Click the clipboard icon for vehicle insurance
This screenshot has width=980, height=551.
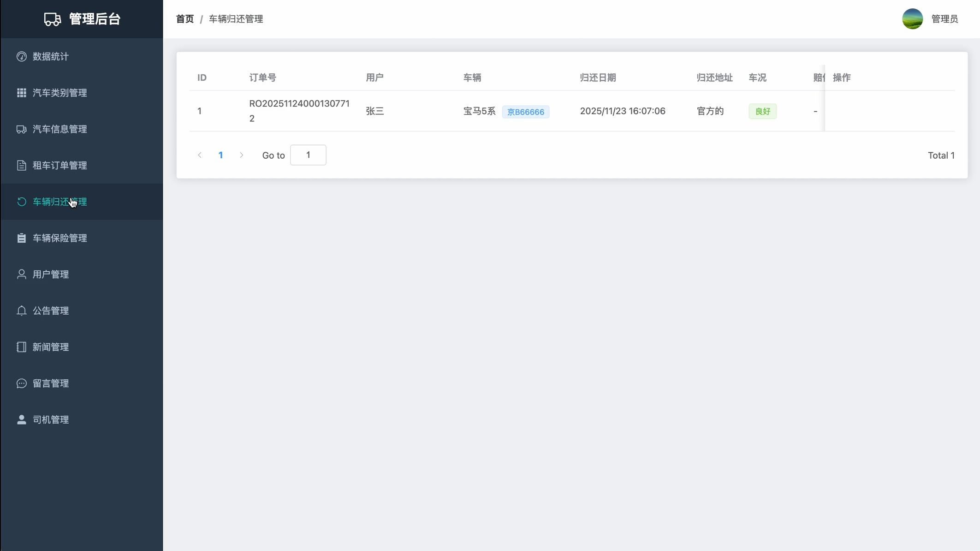22,238
